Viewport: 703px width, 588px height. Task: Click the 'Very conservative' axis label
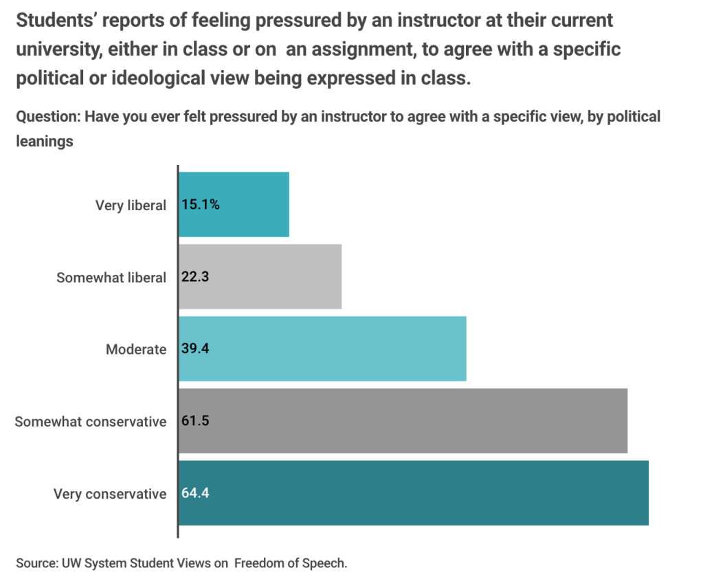point(110,494)
